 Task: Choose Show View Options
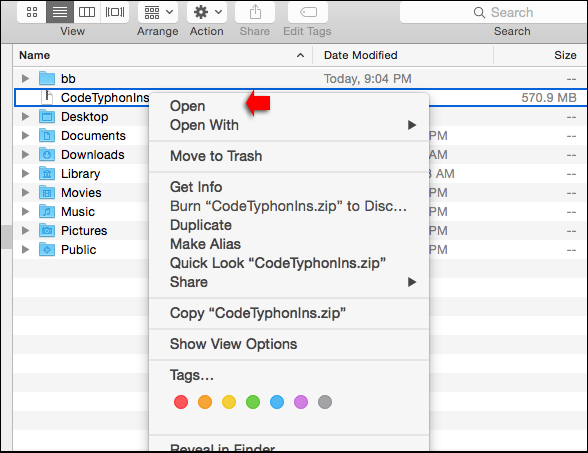(289, 344)
